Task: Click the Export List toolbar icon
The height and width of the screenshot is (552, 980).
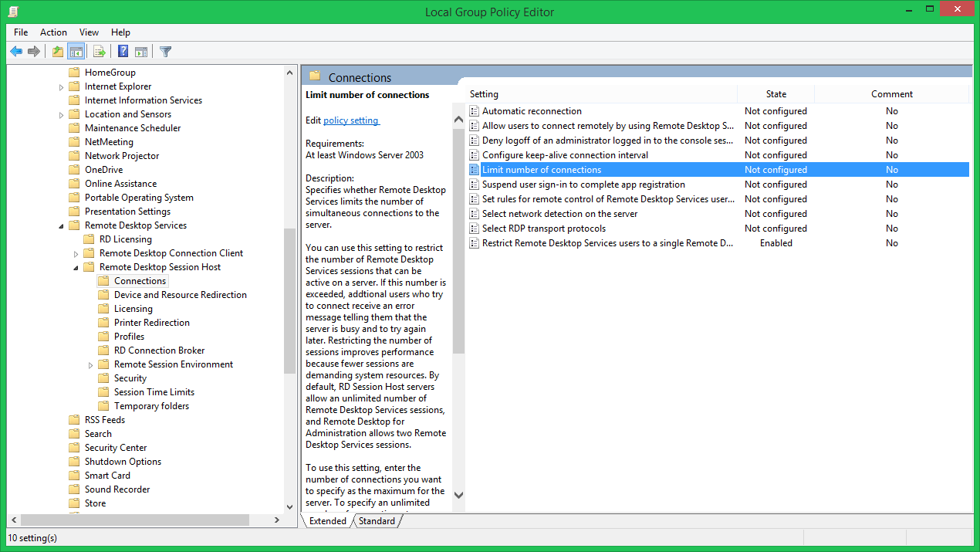Action: (x=100, y=51)
